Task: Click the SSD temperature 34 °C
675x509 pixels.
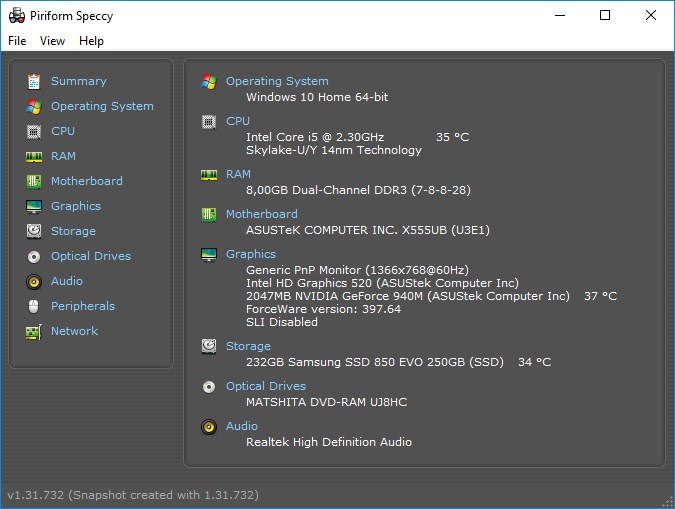Action: tap(535, 362)
